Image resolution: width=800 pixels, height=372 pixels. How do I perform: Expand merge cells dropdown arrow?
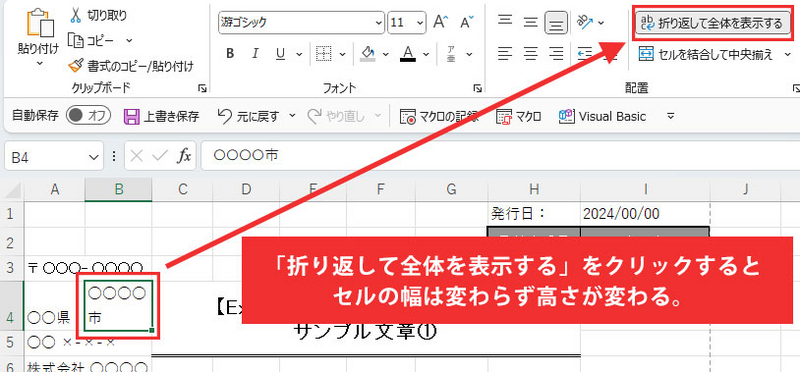click(x=787, y=54)
